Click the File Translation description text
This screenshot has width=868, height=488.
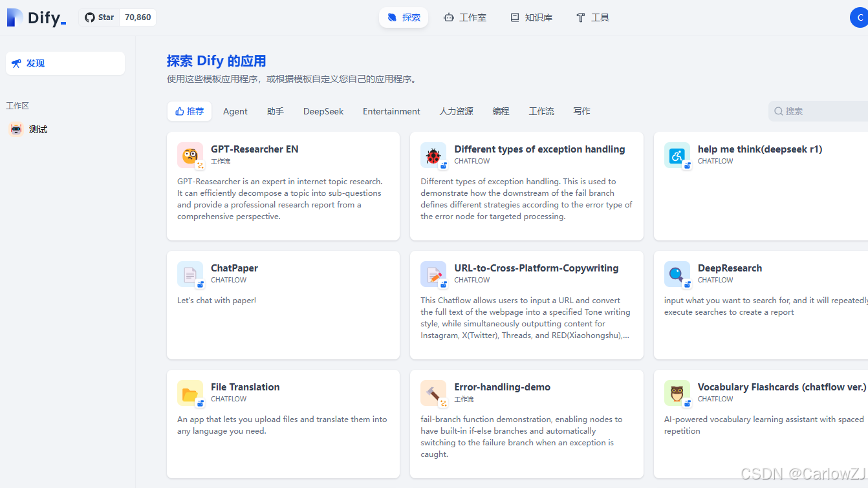point(282,425)
